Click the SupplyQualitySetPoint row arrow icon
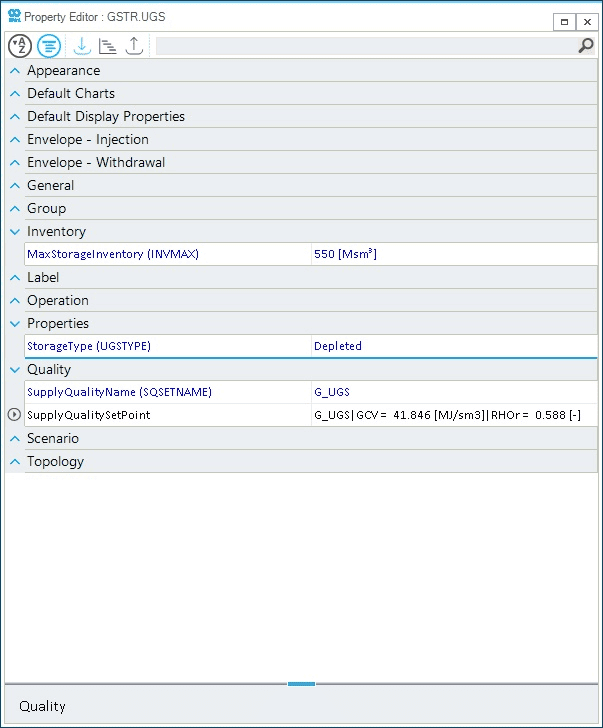 click(x=14, y=415)
